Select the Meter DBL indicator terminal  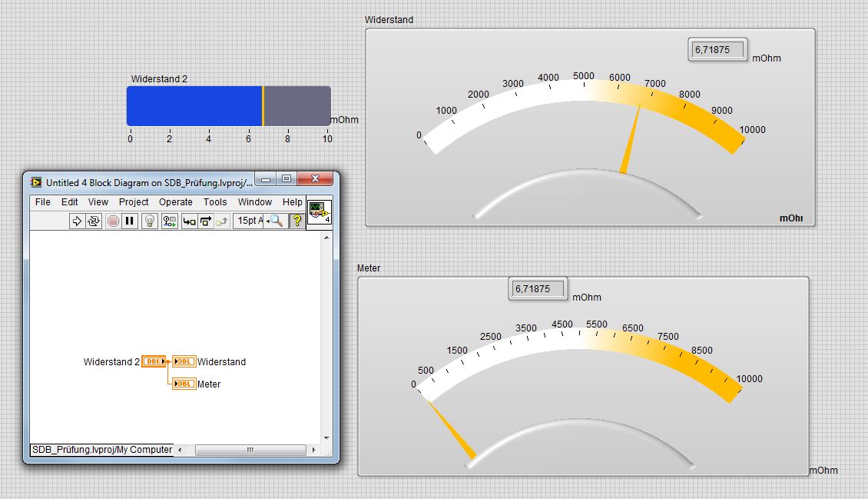[184, 384]
